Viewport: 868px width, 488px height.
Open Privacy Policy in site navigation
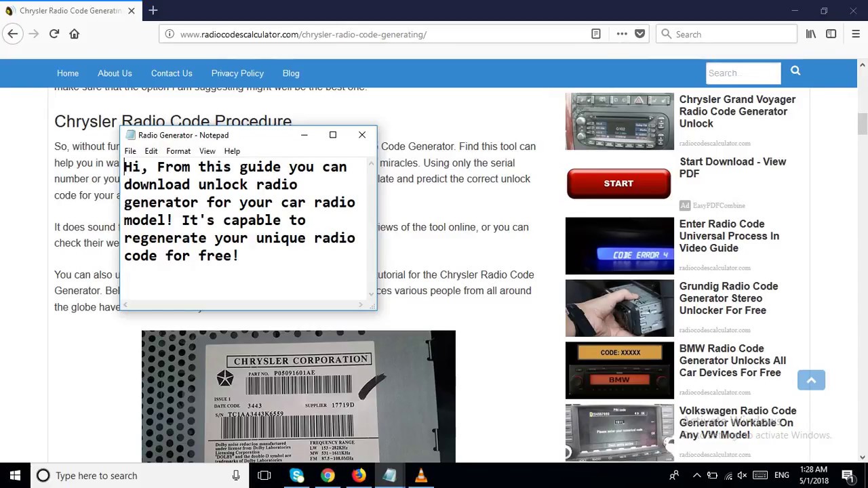[237, 73]
